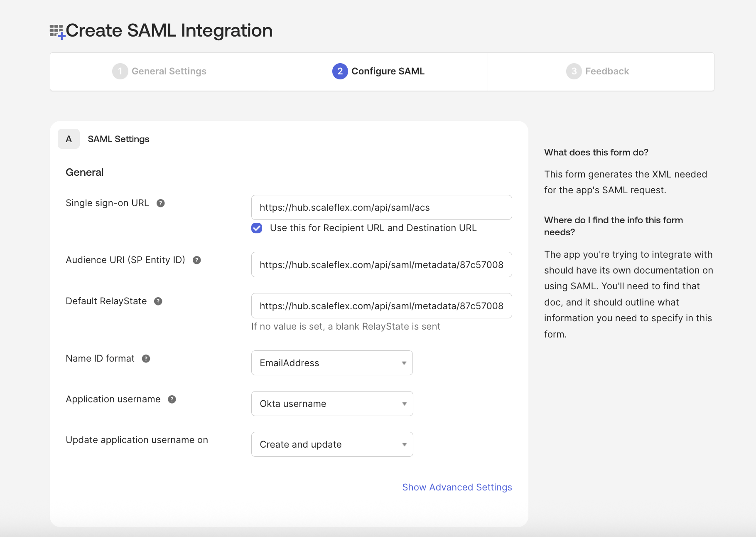756x537 pixels.
Task: Expand Update application username on dropdown
Action: click(332, 444)
